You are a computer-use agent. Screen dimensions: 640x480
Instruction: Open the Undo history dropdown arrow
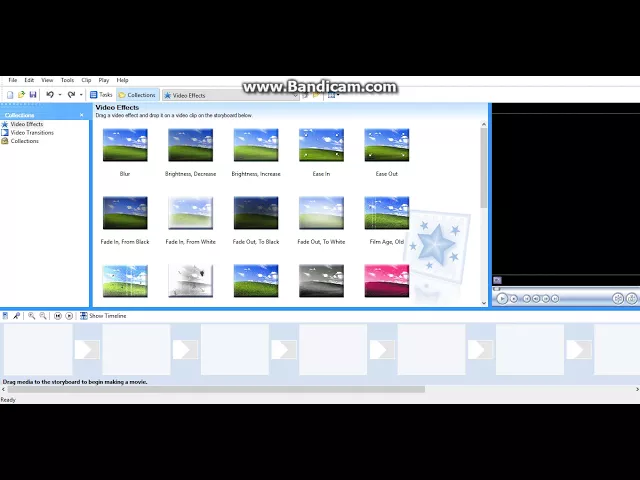(x=60, y=95)
